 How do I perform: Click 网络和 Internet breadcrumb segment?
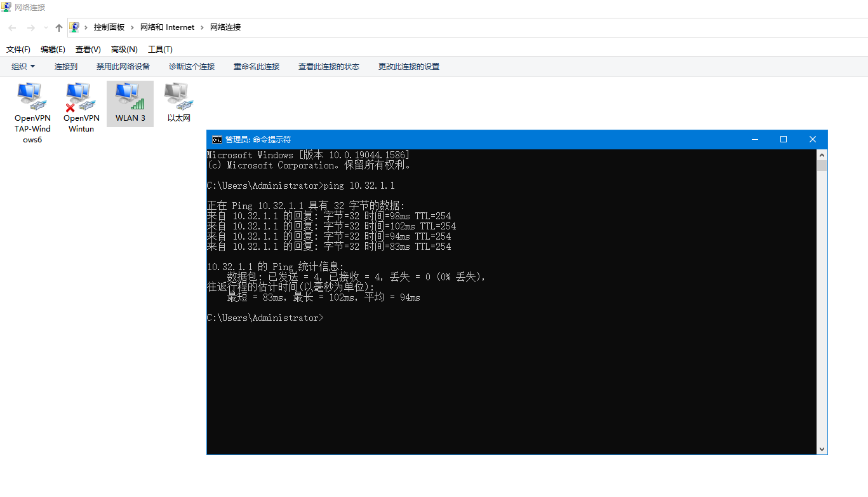coord(168,27)
